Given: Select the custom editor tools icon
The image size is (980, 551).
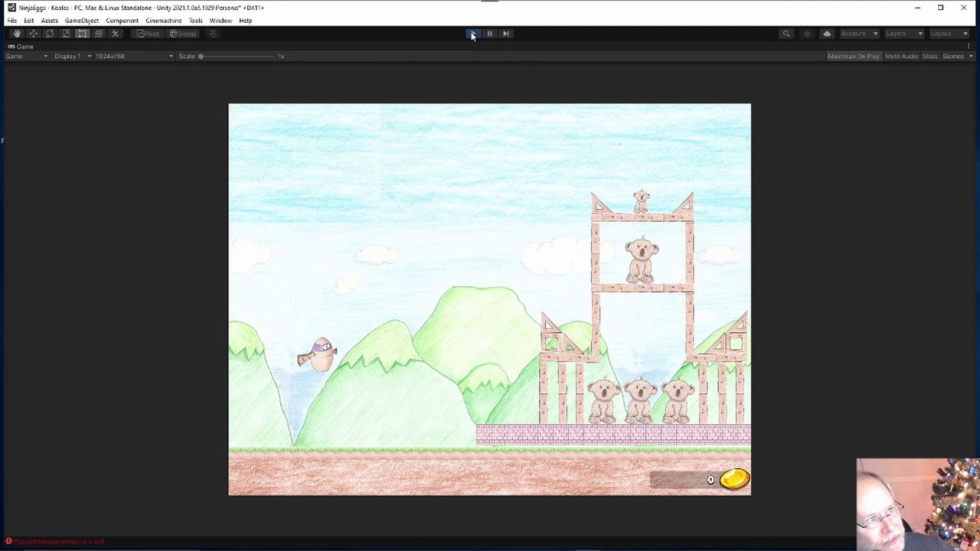Looking at the screenshot, I should tap(115, 34).
